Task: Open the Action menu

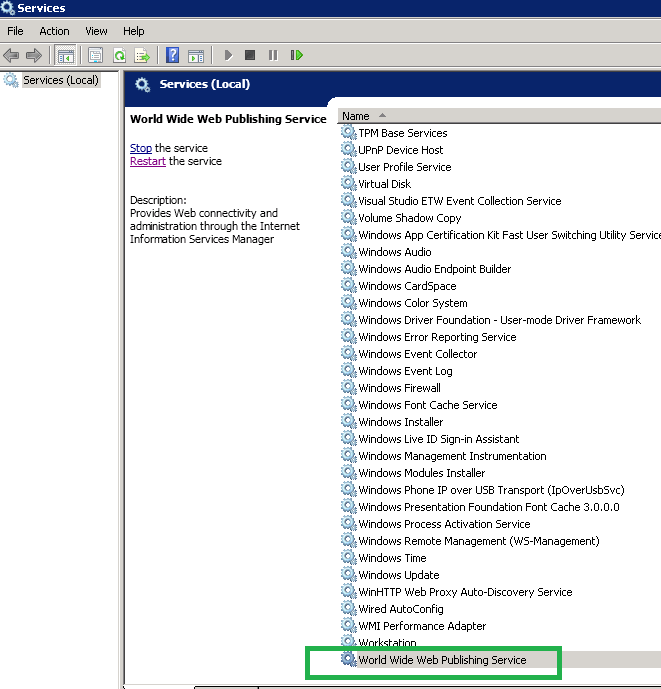Action: point(54,31)
